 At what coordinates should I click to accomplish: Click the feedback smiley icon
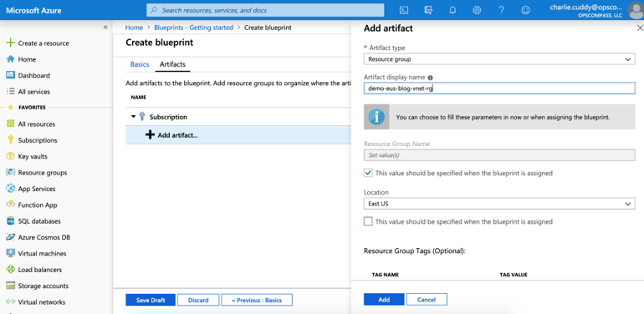[x=525, y=10]
